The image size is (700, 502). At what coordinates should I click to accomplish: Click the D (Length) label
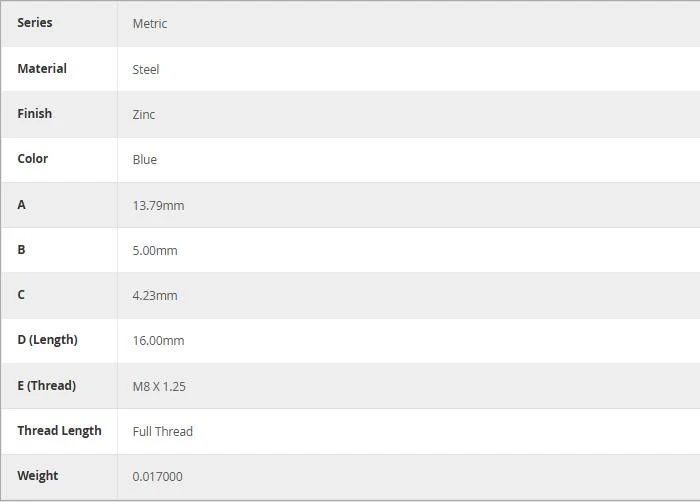pos(47,340)
